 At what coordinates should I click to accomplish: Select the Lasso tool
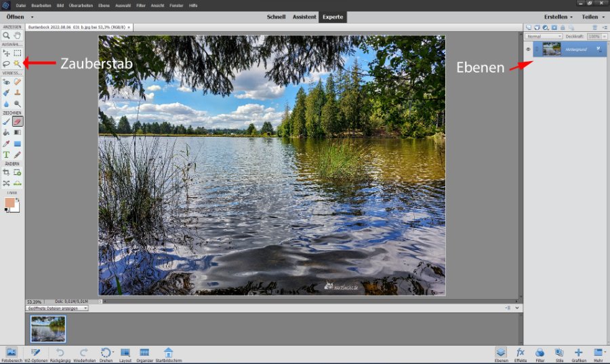pos(6,64)
